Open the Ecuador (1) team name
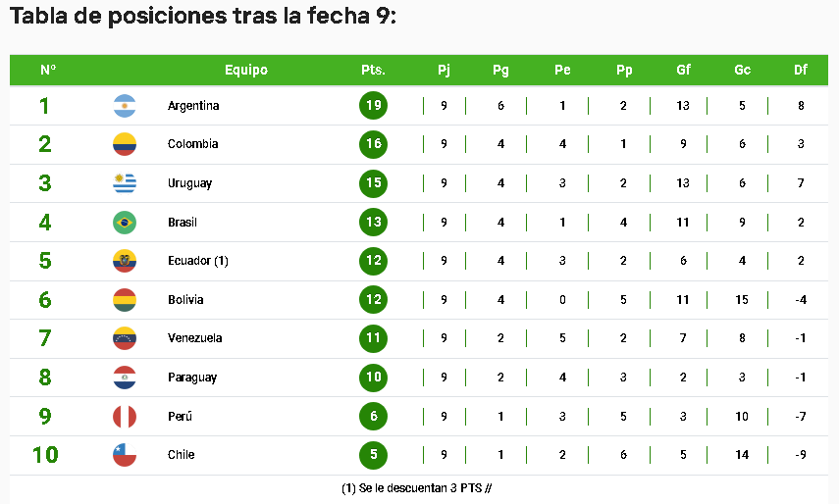839x504 pixels. click(198, 261)
